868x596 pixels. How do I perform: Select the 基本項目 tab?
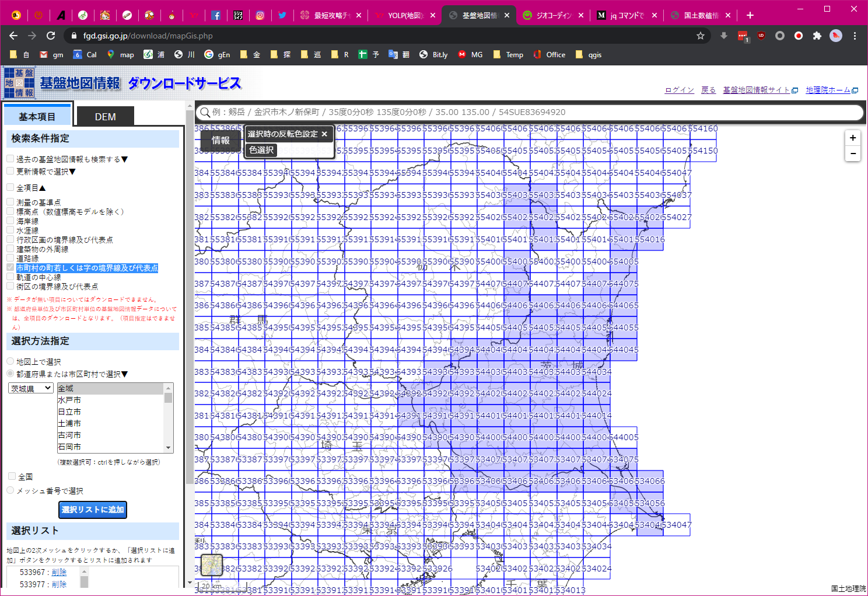(x=37, y=117)
